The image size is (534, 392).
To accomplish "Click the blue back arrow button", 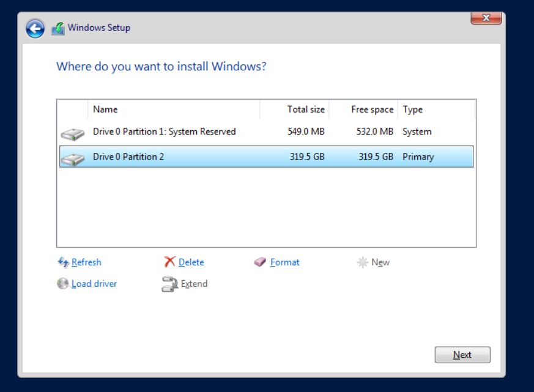I will pos(35,28).
